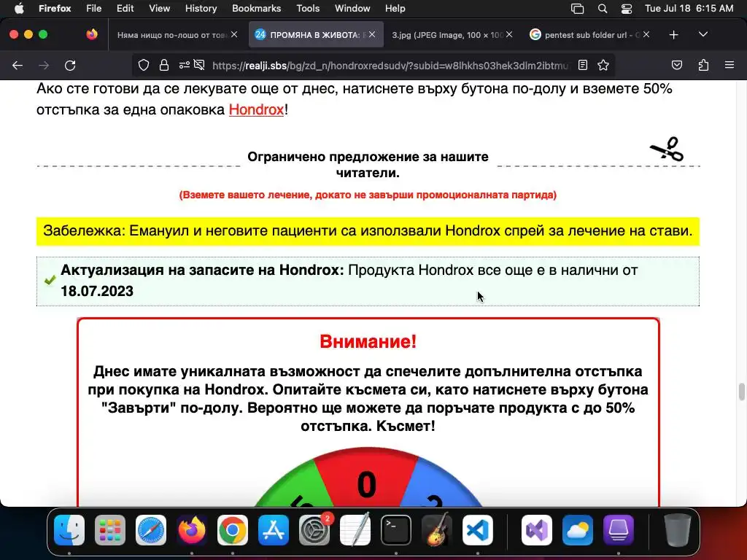Screen dimensions: 747x560
Task: Click the Stage Manager menu bar icon
Action: (578, 9)
